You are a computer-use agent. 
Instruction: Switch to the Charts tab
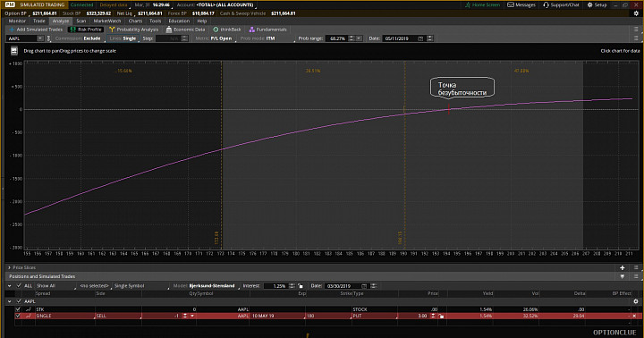tap(135, 21)
